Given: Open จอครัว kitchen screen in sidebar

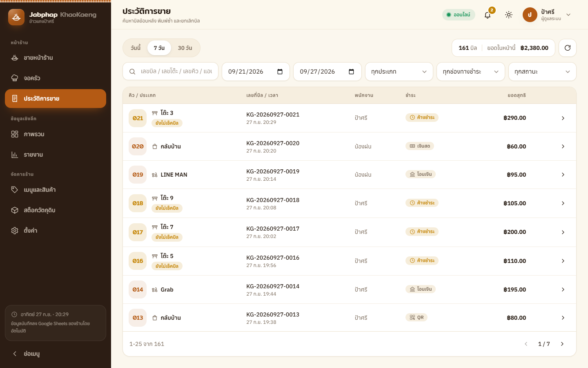Looking at the screenshot, I should (x=56, y=78).
